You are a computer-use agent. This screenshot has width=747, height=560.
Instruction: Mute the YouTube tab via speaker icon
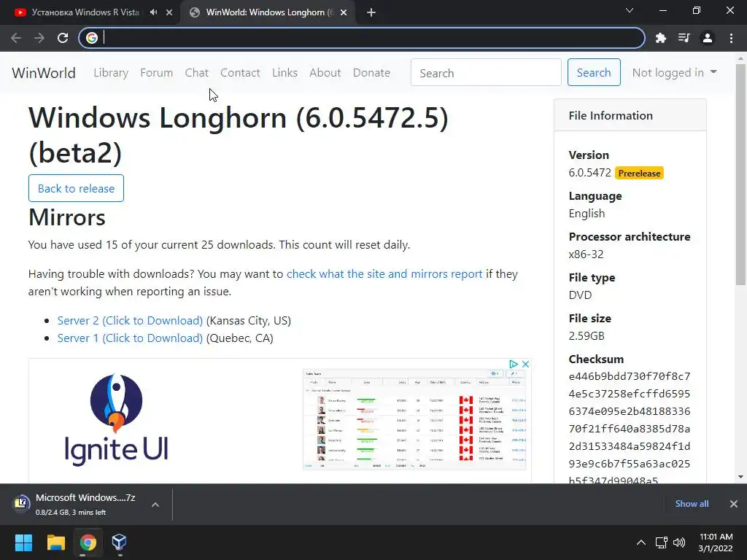coord(153,12)
